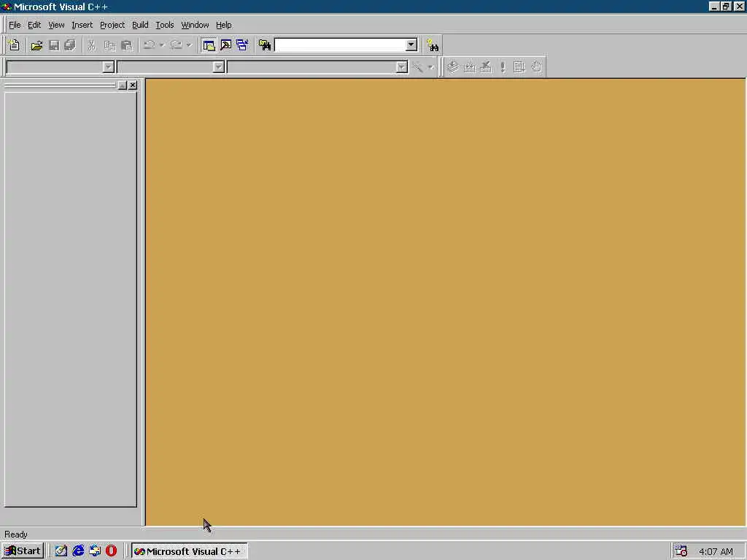The height and width of the screenshot is (560, 747).
Task: Select Microsoft Visual C++ taskbar button
Action: click(189, 551)
